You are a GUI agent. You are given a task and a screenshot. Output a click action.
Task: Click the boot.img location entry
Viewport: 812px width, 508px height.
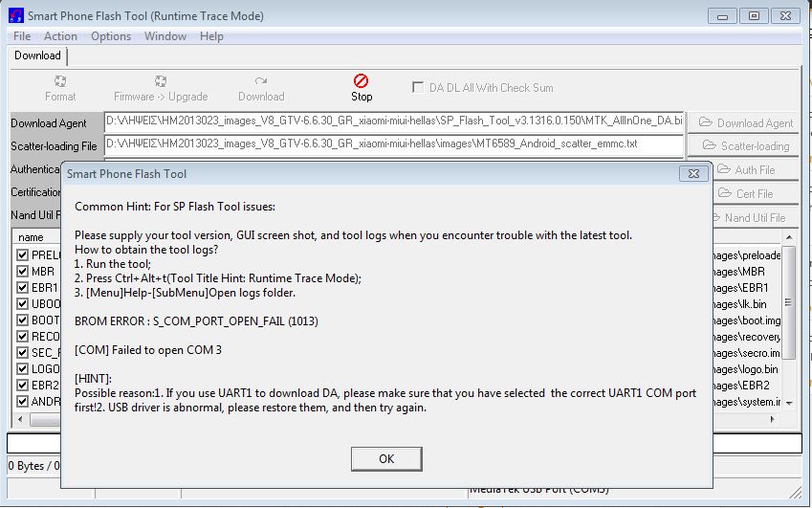tap(747, 320)
